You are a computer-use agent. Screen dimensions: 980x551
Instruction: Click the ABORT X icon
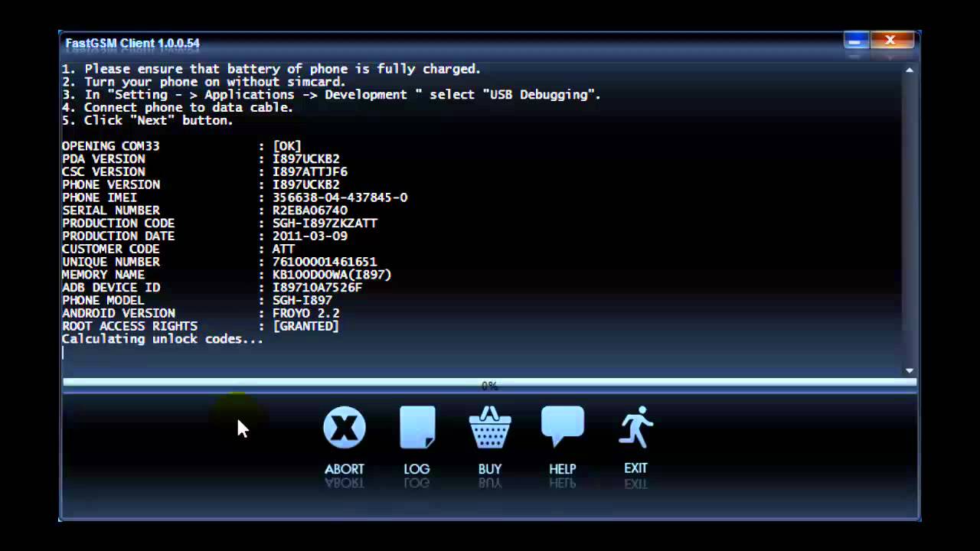[x=345, y=427]
